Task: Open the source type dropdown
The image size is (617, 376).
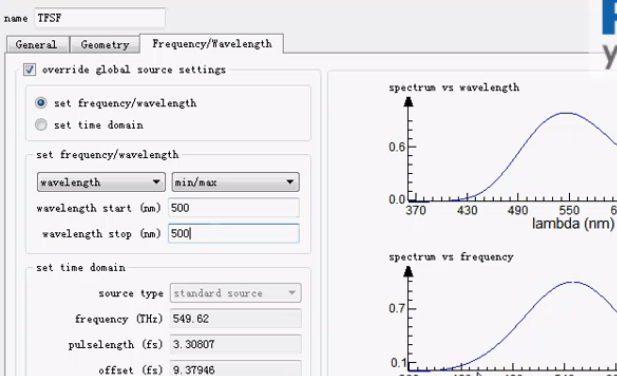Action: [236, 293]
